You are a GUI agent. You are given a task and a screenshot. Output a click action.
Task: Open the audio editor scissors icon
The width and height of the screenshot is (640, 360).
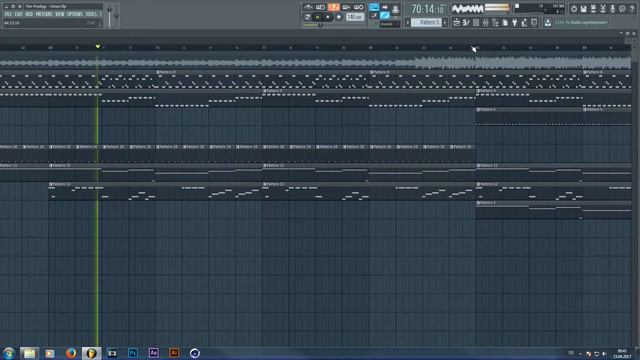(x=603, y=9)
